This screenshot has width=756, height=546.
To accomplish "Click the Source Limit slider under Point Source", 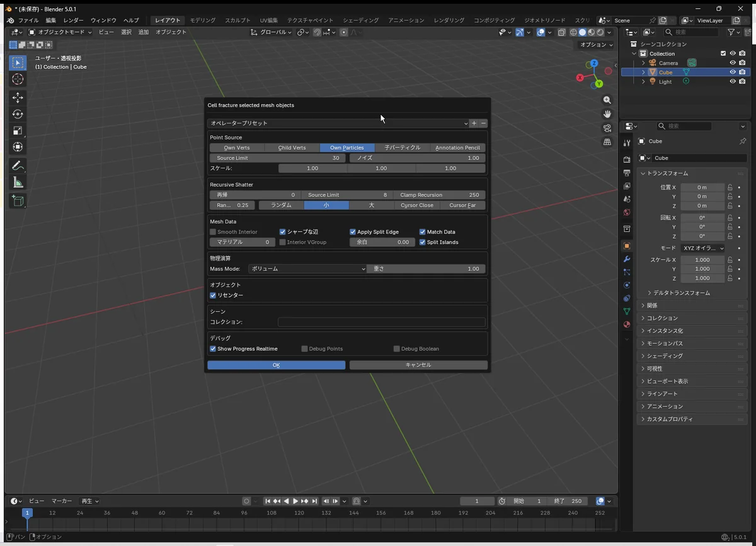I will [277, 158].
